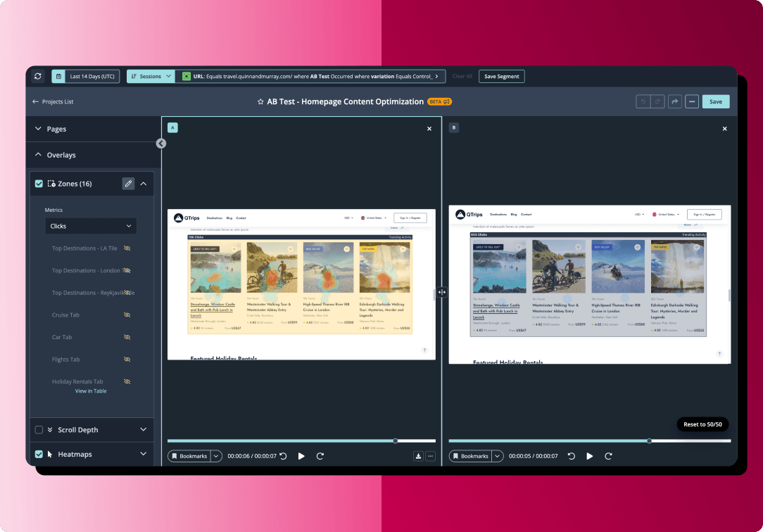Open the three-dot menu next to Save
This screenshot has height=532, width=763.
tap(692, 101)
